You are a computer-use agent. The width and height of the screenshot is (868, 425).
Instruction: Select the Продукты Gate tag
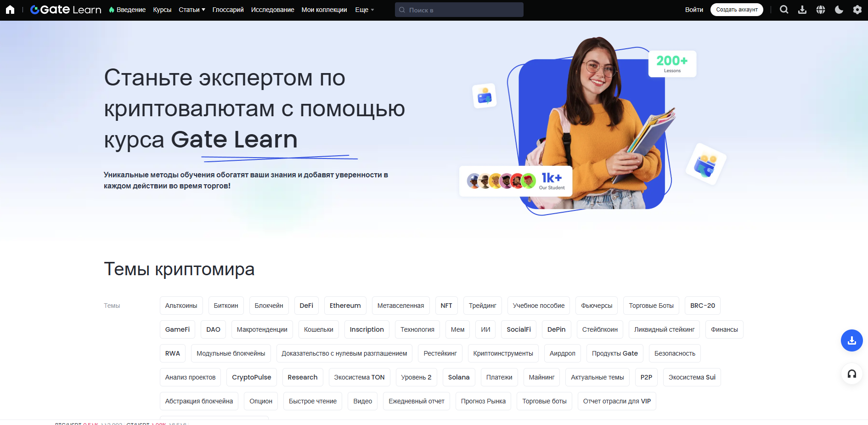tap(615, 353)
